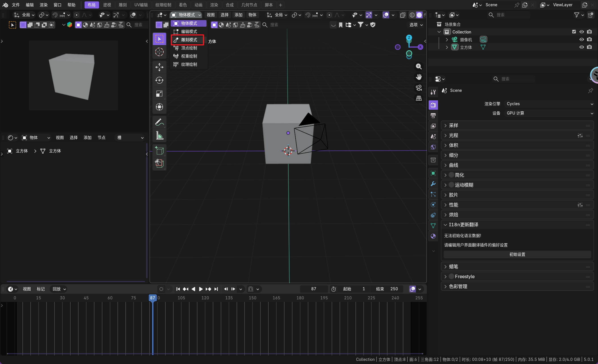Expand the 立方体 item in outliner
The image size is (598, 364).
click(447, 47)
